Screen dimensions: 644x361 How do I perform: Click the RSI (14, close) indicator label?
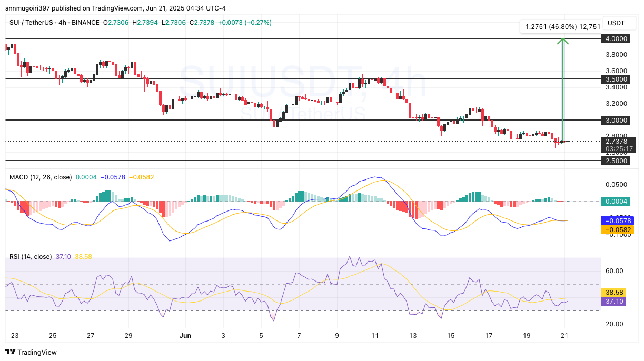[x=31, y=257]
